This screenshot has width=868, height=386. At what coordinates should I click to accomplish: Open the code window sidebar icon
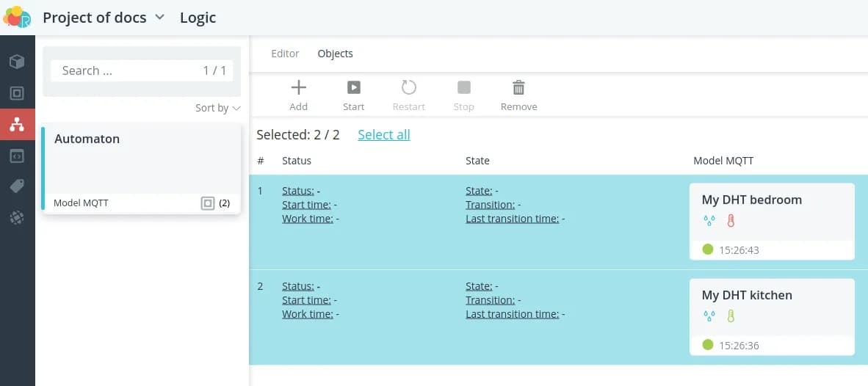[x=17, y=156]
